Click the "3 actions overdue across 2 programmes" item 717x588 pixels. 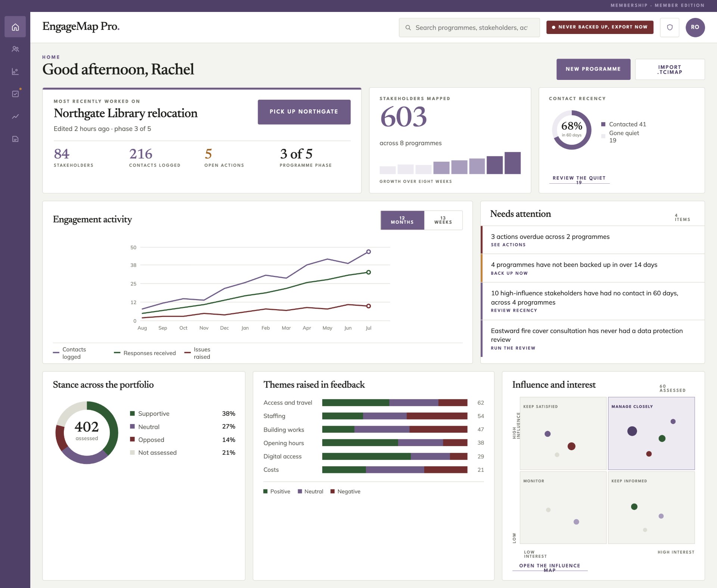(593, 240)
